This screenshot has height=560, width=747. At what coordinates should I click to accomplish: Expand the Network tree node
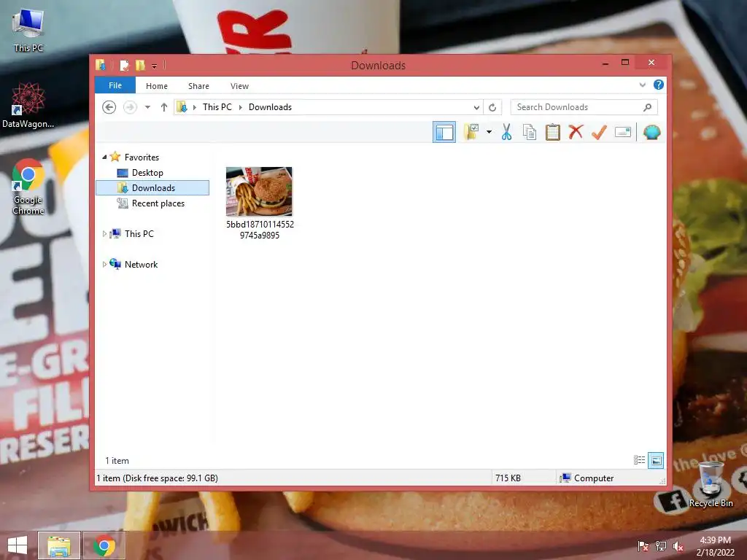pyautogui.click(x=104, y=264)
